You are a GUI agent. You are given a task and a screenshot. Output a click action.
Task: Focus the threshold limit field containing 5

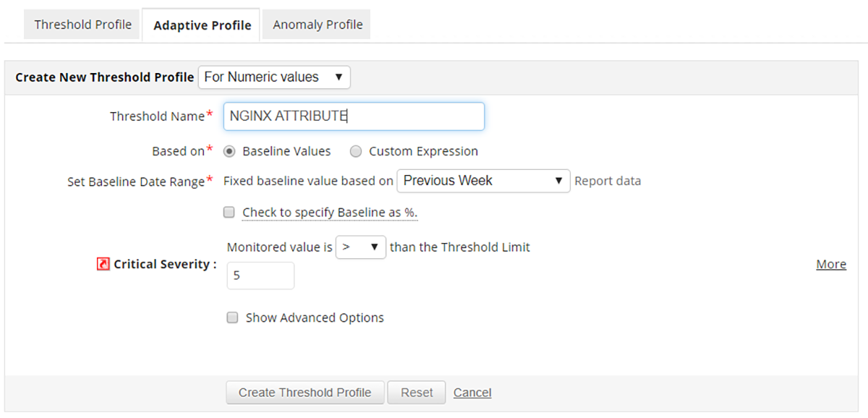tap(260, 276)
